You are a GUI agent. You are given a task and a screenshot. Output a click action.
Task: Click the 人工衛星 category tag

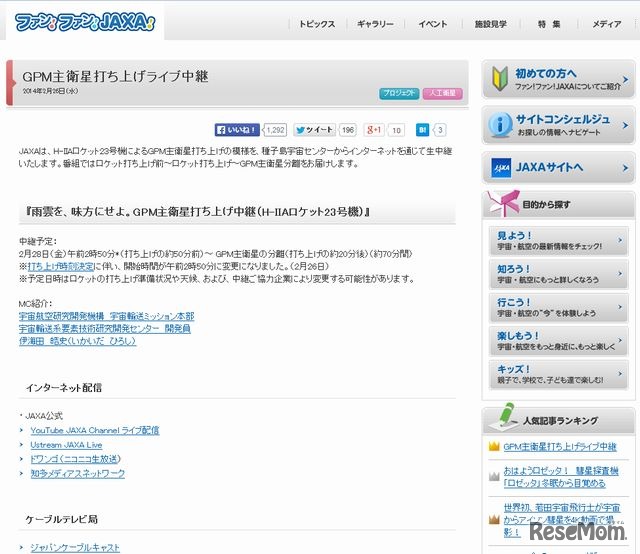click(x=443, y=93)
